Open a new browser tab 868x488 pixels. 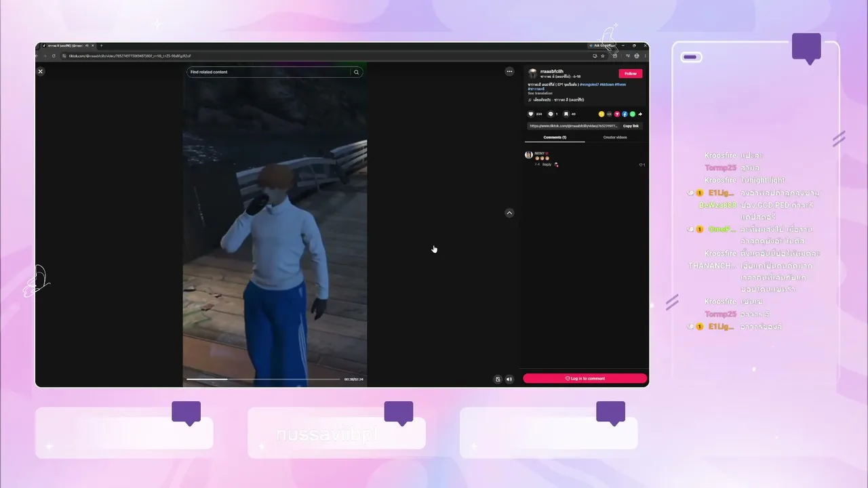pos(101,45)
